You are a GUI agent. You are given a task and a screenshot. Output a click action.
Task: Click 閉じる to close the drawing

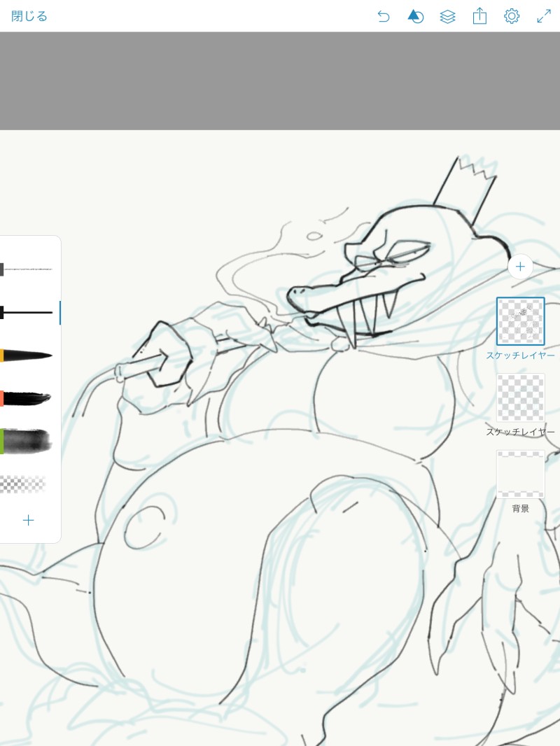click(x=29, y=16)
